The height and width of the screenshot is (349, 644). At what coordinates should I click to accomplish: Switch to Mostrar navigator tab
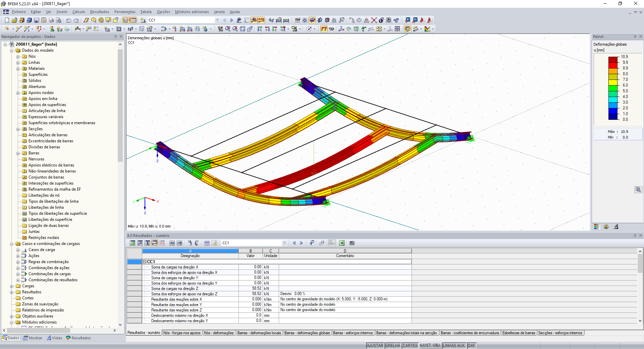(33, 338)
